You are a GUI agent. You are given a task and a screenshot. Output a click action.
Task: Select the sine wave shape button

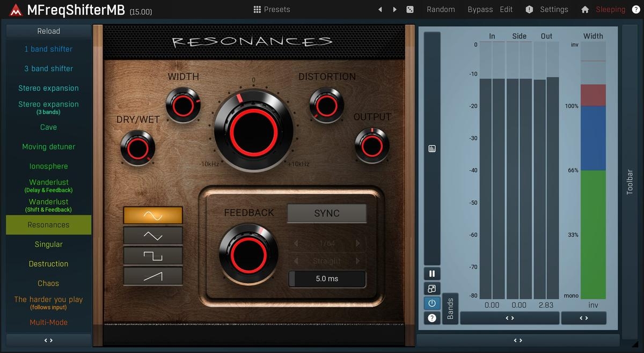coord(153,215)
